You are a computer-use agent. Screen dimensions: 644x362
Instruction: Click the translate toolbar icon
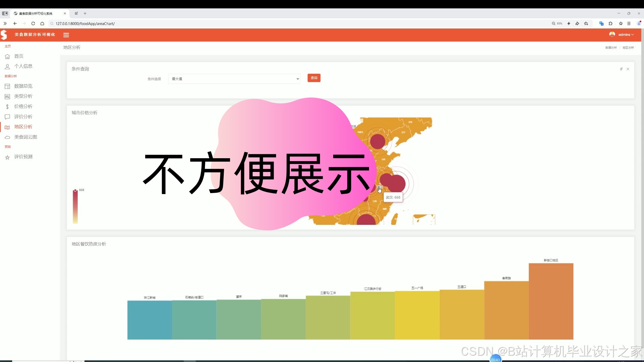(x=601, y=23)
